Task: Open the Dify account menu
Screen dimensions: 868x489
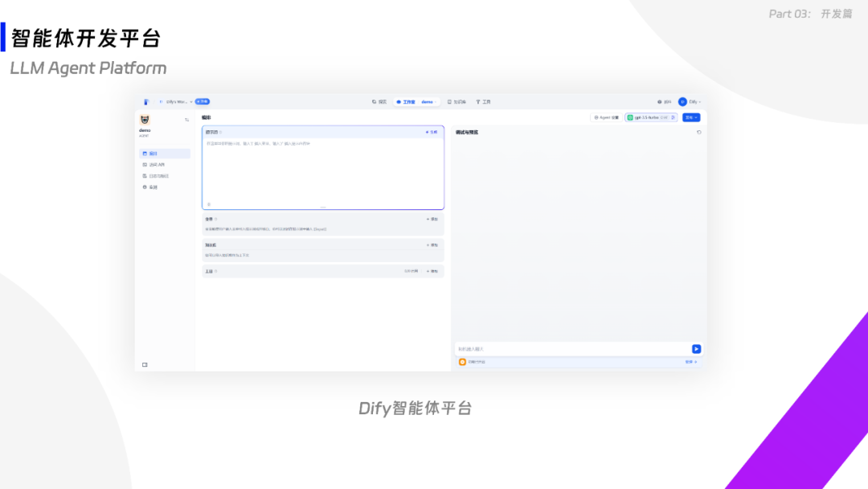Action: (x=694, y=102)
